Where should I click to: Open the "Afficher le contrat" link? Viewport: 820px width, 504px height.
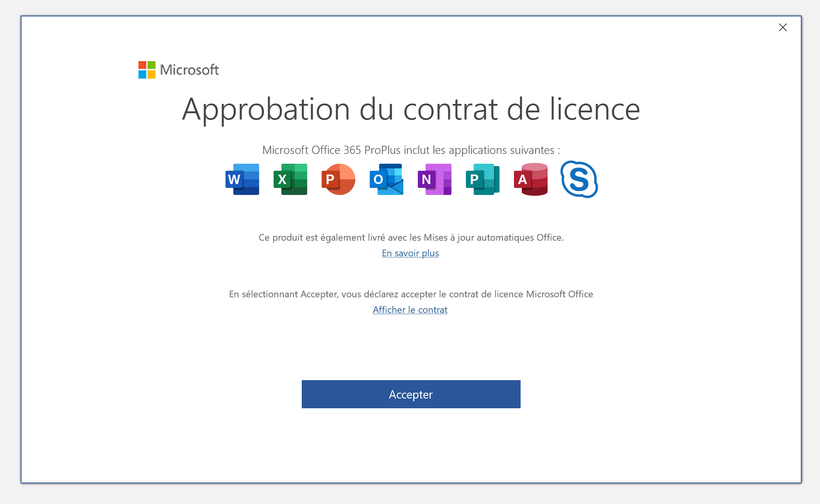pos(410,310)
